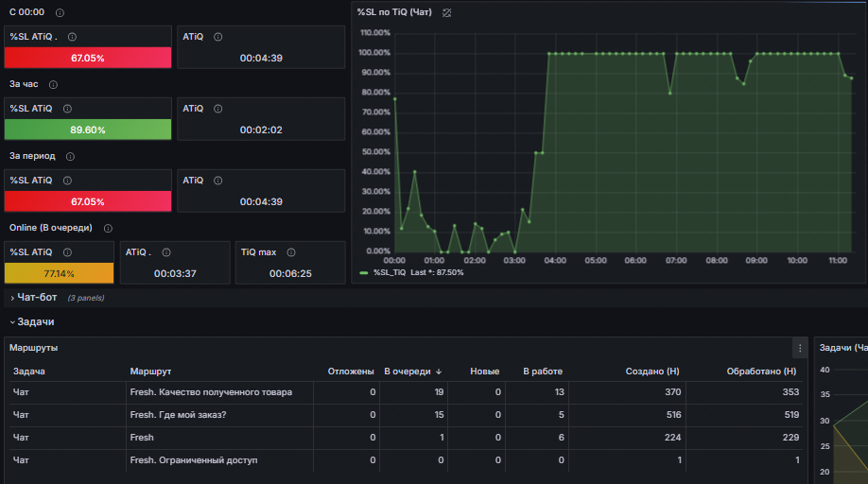The width and height of the screenshot is (868, 484).
Task: Click info icon on ATiQ panel showing 00:02:02
Action: pyautogui.click(x=218, y=109)
